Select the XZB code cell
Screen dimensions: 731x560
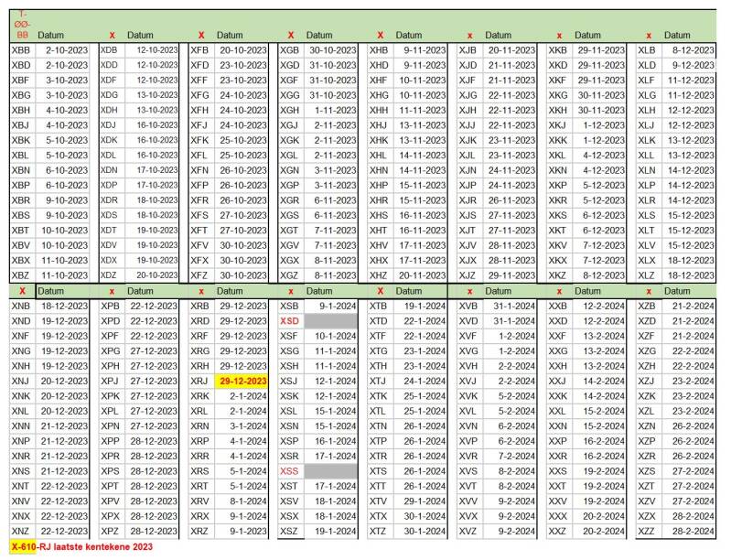pyautogui.click(x=647, y=307)
